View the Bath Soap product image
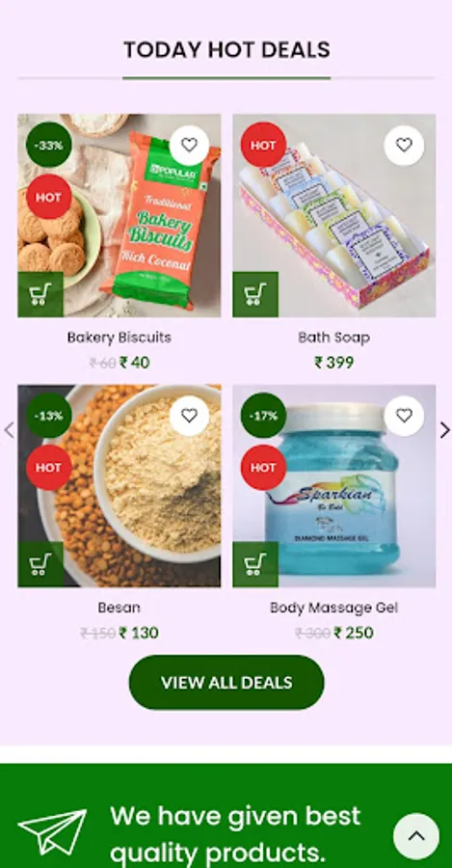The width and height of the screenshot is (452, 868). (334, 215)
